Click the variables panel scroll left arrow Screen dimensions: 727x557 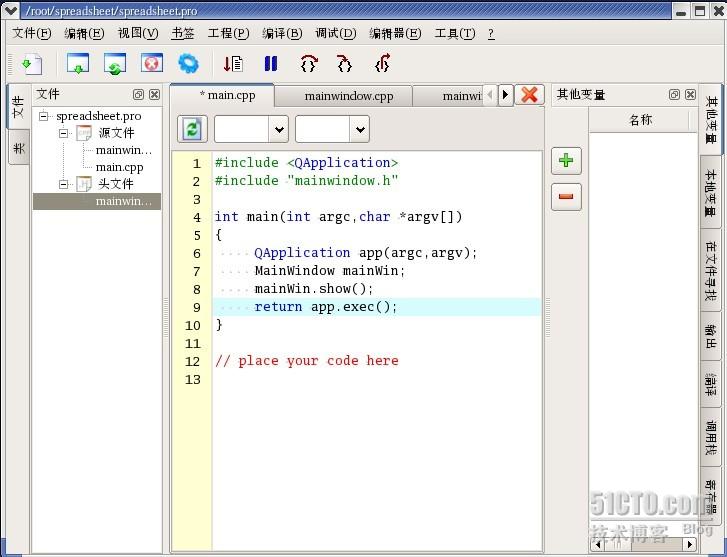(598, 544)
